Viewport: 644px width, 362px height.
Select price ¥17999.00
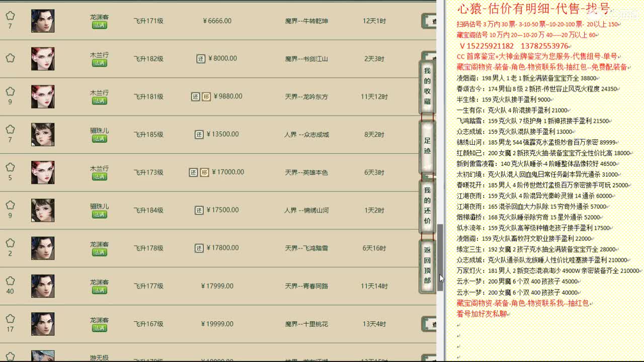[217, 286]
